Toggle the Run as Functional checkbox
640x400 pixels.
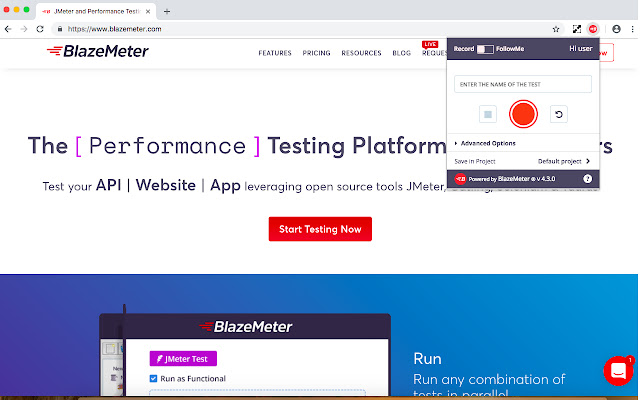click(153, 378)
